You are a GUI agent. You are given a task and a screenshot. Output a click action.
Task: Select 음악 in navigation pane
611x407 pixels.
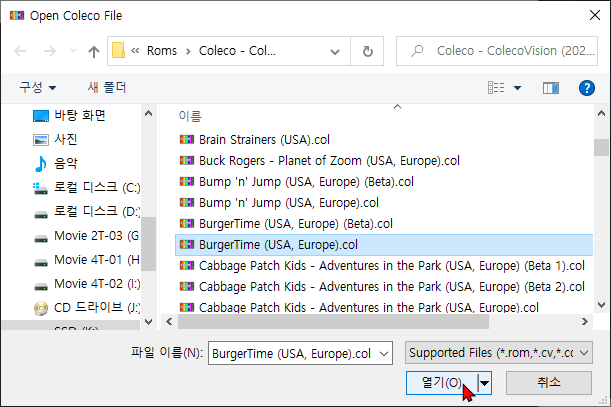pyautogui.click(x=65, y=163)
